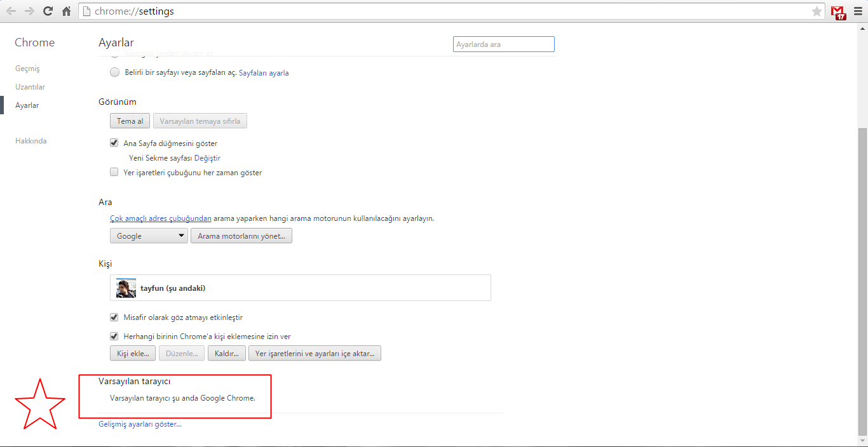
Task: Reload the page with the refresh icon
Action: [48, 11]
